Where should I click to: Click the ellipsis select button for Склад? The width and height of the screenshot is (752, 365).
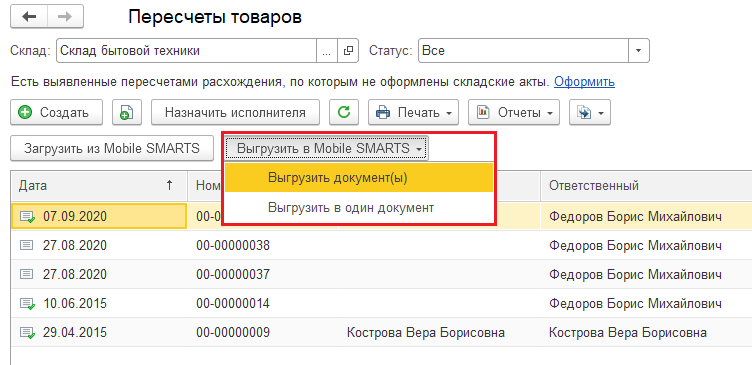pos(327,50)
